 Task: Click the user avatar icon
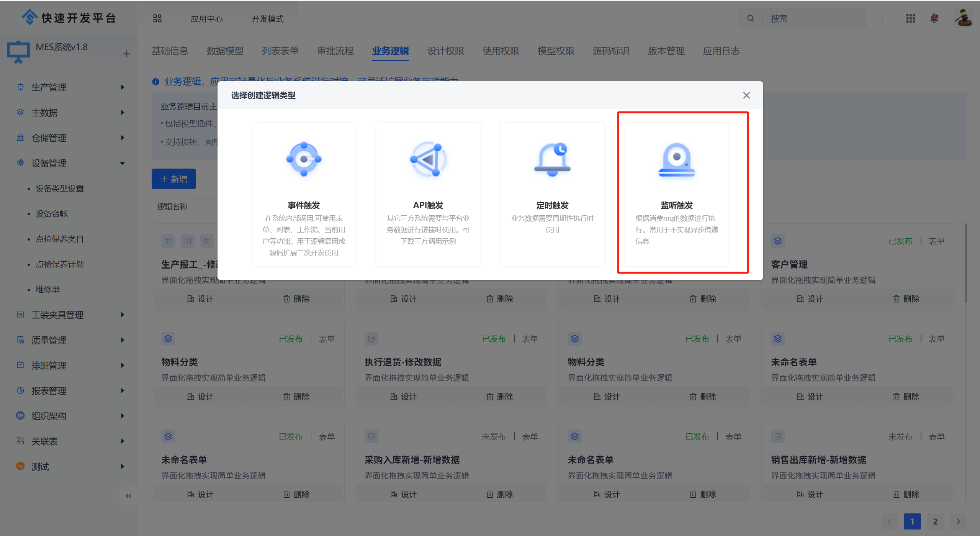(x=963, y=18)
